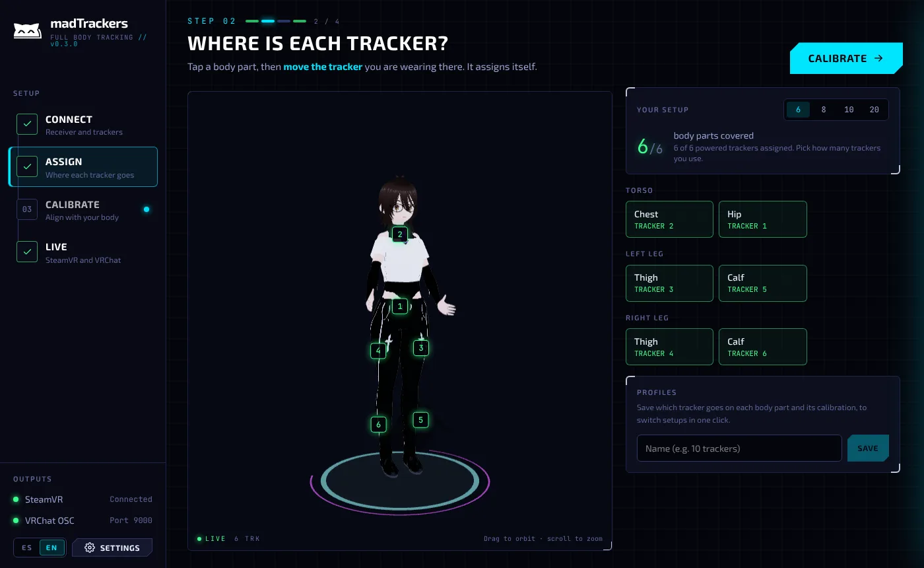Select tracker marker 2 on avatar chest
The image size is (924, 568).
click(400, 234)
